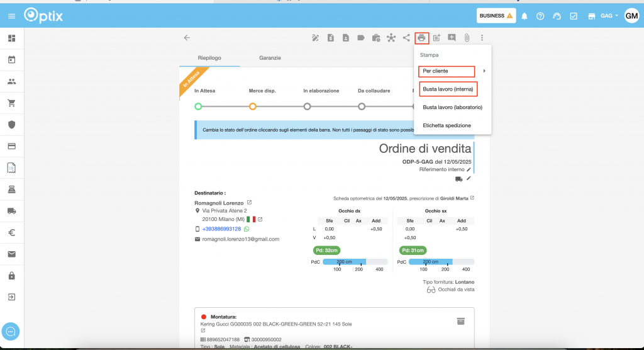This screenshot has height=350, width=644.
Task: Open the calendar from the left sidebar
Action: pyautogui.click(x=11, y=60)
